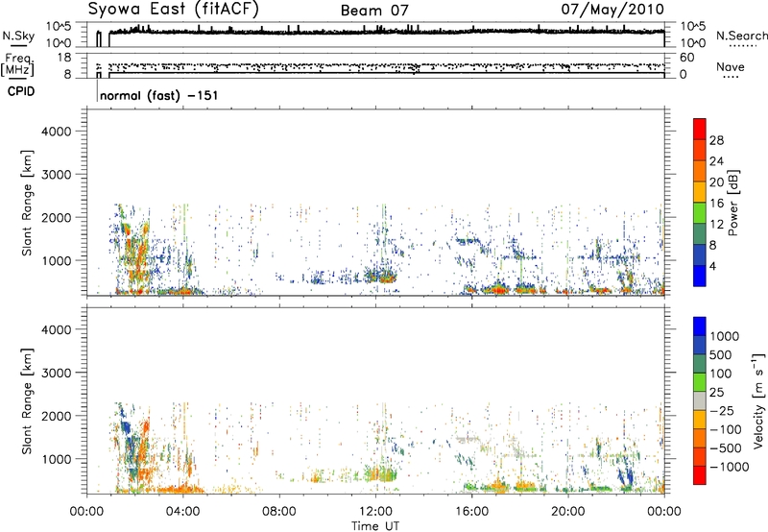
Task: Click the left '10^5' noise axis label
Action: point(59,27)
